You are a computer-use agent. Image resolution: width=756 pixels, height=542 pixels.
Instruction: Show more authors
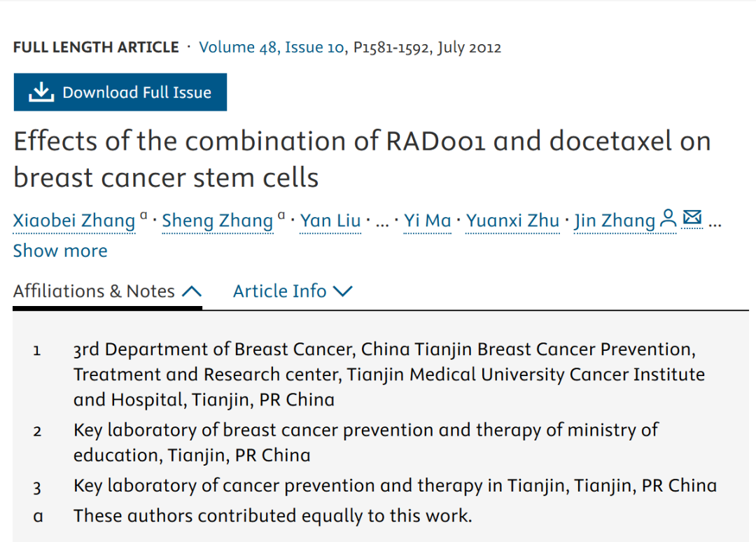60,251
